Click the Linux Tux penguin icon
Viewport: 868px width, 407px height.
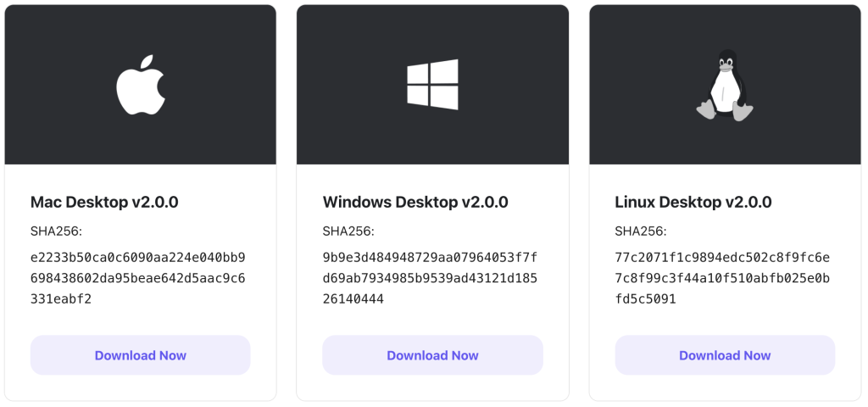click(725, 85)
